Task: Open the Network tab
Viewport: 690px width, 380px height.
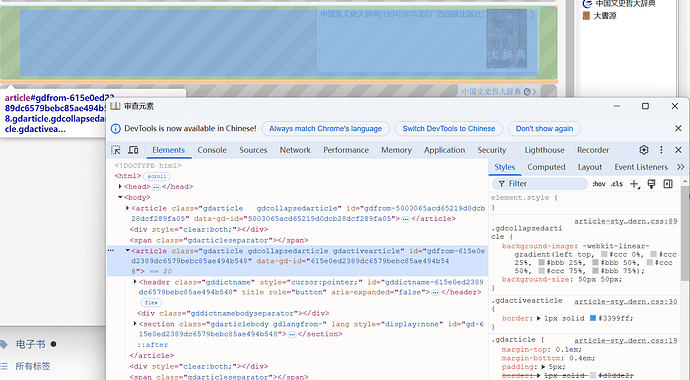Action: 295,150
